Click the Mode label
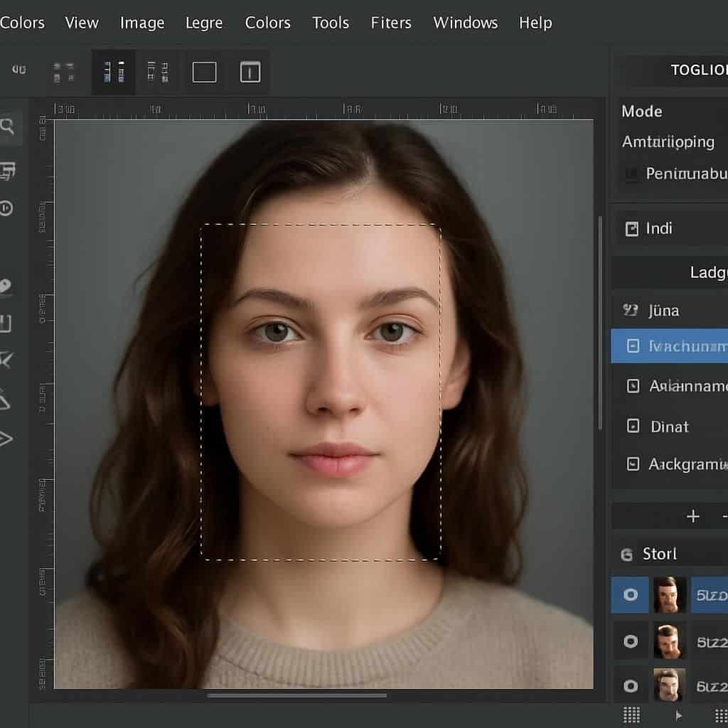728x728 pixels. click(x=642, y=112)
